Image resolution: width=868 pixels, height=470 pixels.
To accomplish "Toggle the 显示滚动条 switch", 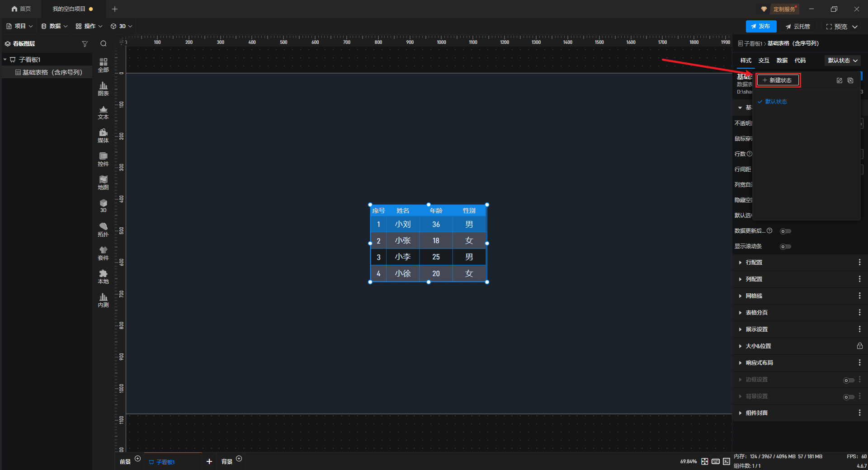I will pos(785,246).
